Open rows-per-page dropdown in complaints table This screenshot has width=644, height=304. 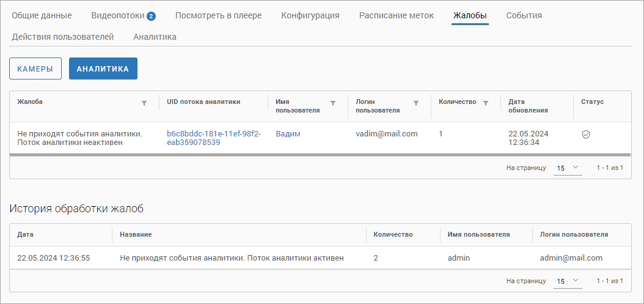pos(568,168)
